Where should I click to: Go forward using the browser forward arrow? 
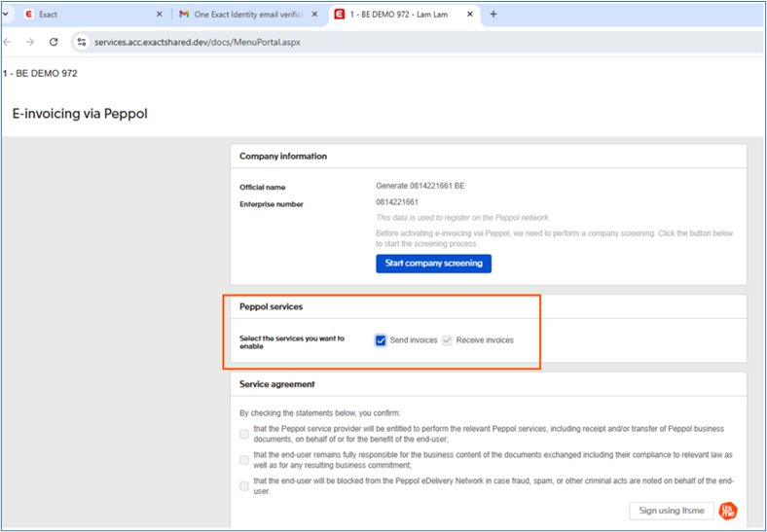click(x=31, y=43)
